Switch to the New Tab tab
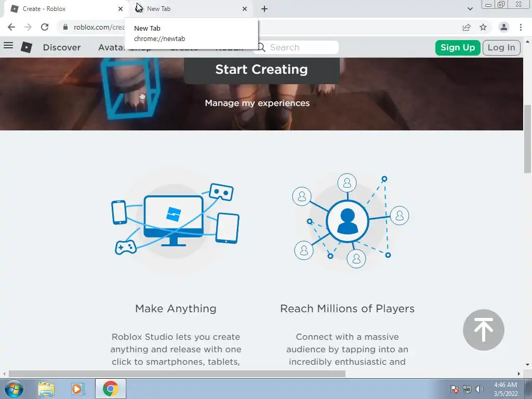532x399 pixels. tap(190, 9)
